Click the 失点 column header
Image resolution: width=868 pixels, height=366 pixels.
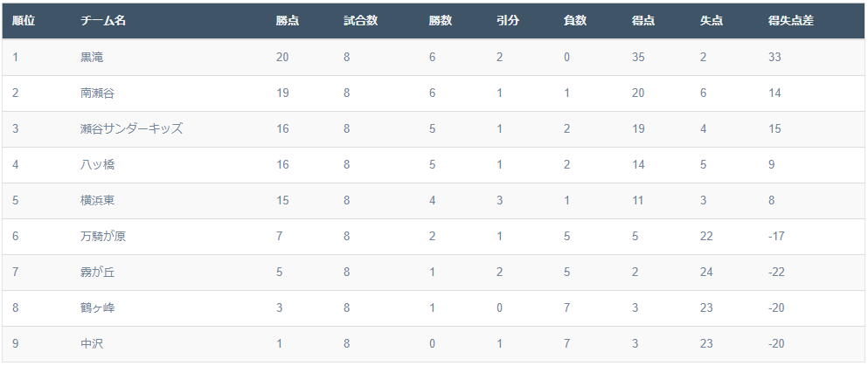click(x=712, y=21)
